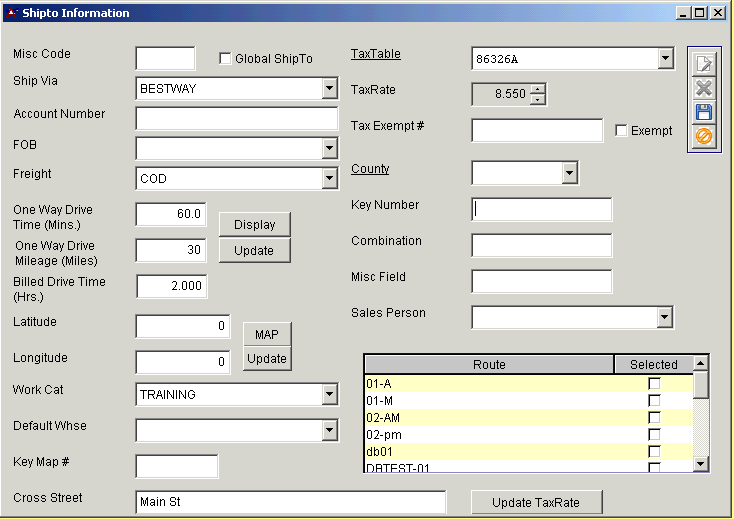The width and height of the screenshot is (734, 519).
Task: Open the Ship Via dropdown
Action: [329, 89]
